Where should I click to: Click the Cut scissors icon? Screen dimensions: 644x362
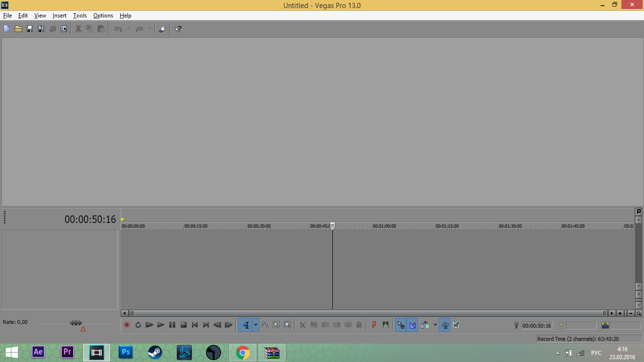(78, 29)
